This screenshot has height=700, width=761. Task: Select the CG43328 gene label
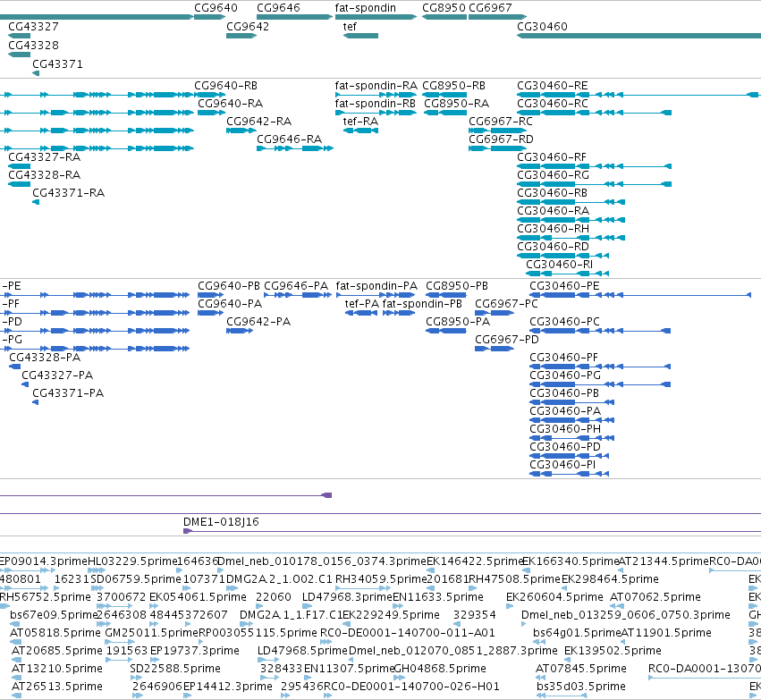pos(33,45)
